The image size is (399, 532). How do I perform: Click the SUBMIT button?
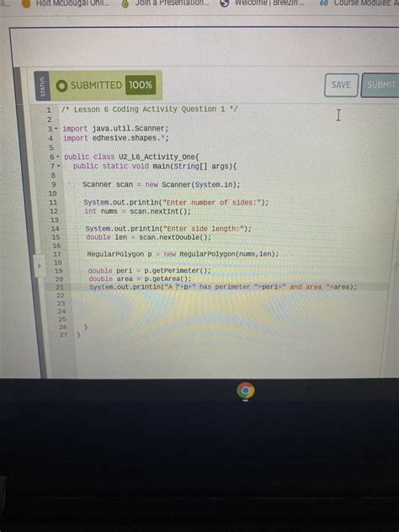[380, 85]
